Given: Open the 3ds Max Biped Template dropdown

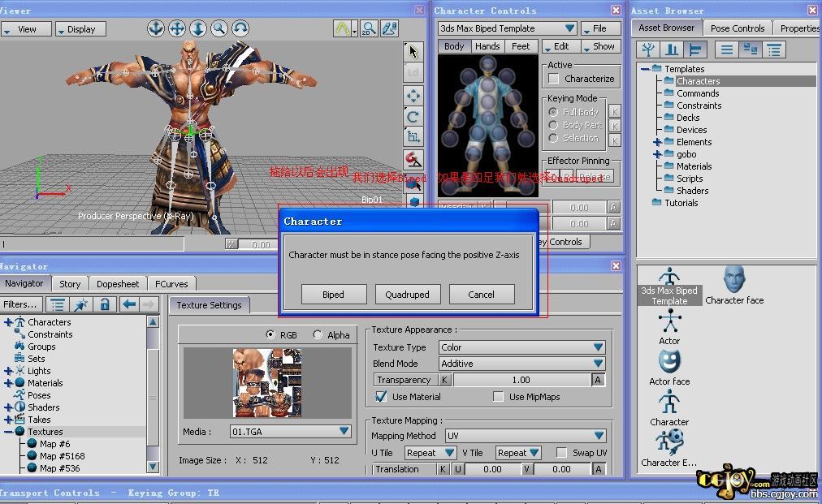Looking at the screenshot, I should [508, 28].
